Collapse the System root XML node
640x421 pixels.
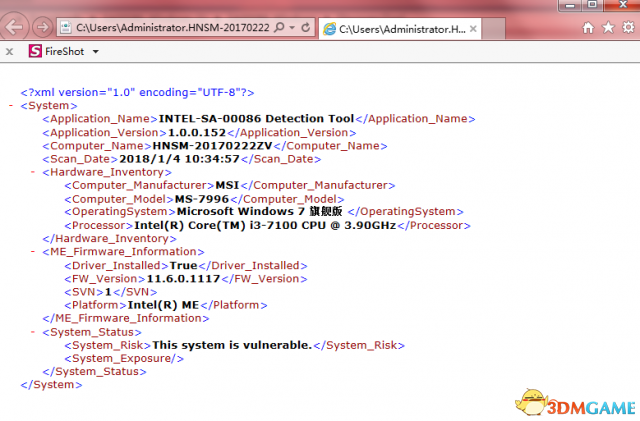[11, 105]
